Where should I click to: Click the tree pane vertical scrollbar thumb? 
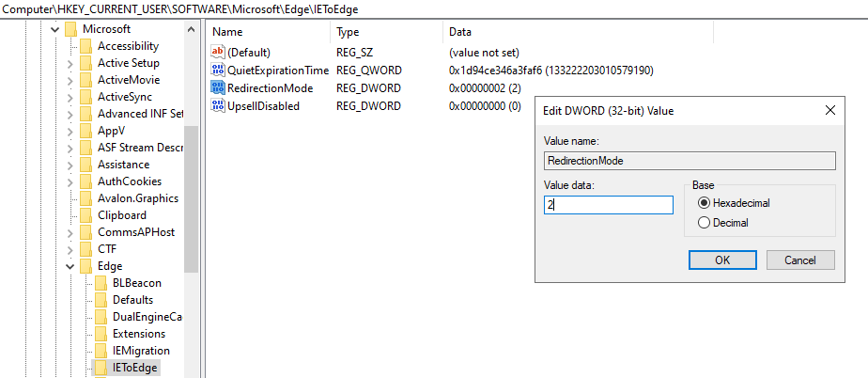click(191, 199)
